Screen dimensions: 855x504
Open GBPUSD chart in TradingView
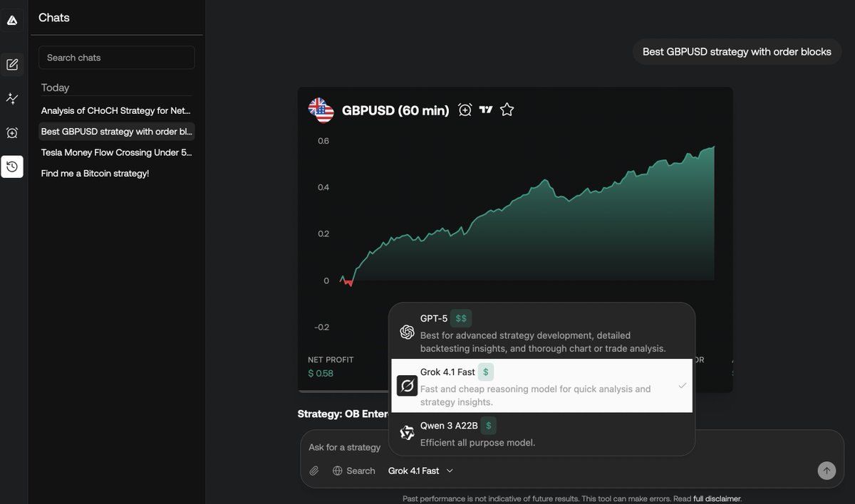(486, 110)
